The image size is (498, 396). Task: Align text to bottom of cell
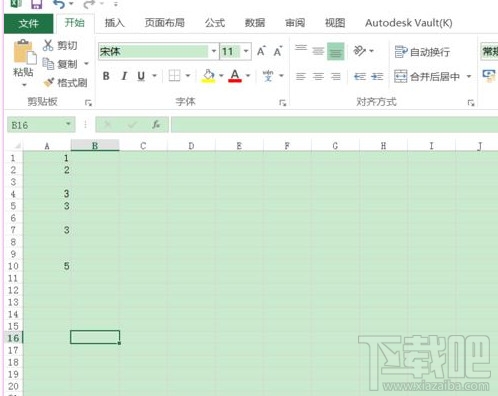point(335,51)
